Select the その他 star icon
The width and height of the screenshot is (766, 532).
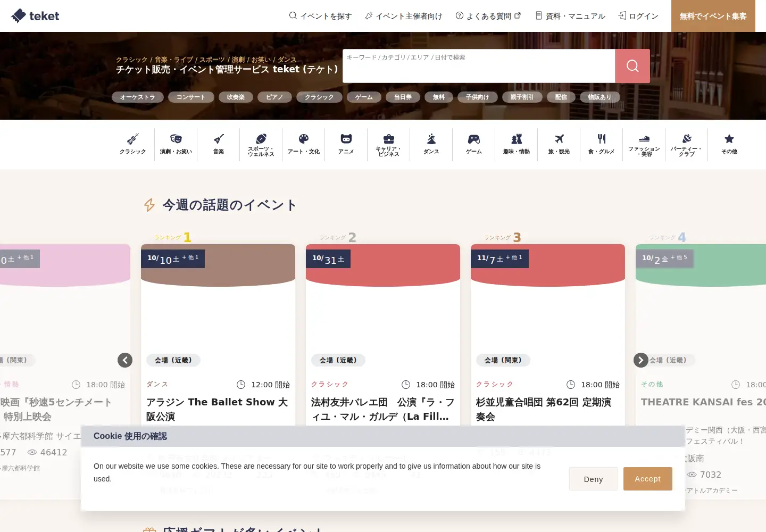(729, 144)
